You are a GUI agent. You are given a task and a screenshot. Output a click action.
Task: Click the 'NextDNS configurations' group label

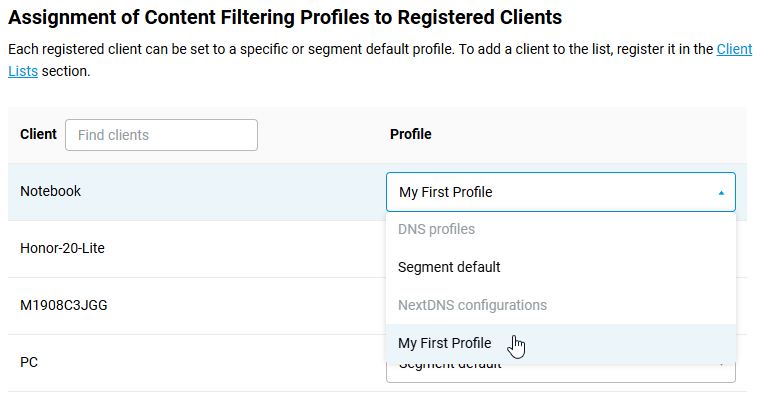[472, 305]
